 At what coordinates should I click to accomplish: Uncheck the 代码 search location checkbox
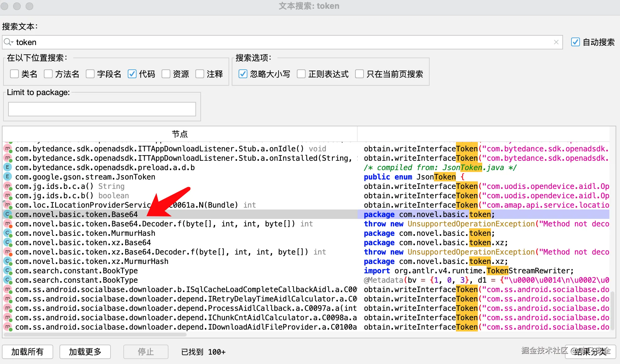[132, 74]
